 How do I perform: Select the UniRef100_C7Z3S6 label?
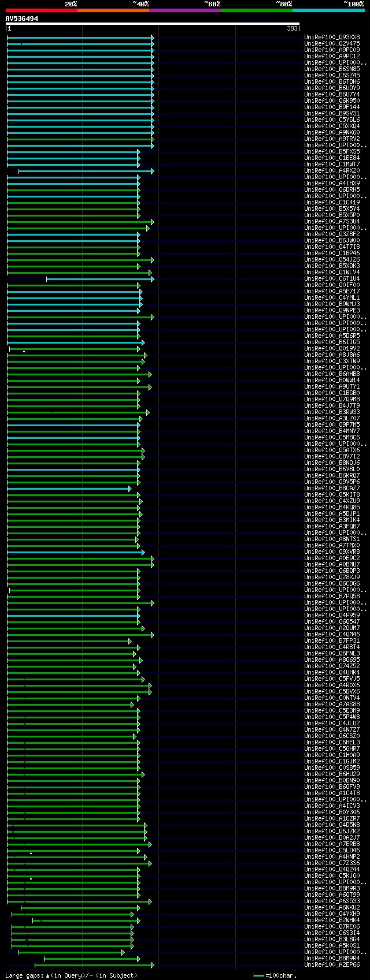pyautogui.click(x=332, y=863)
